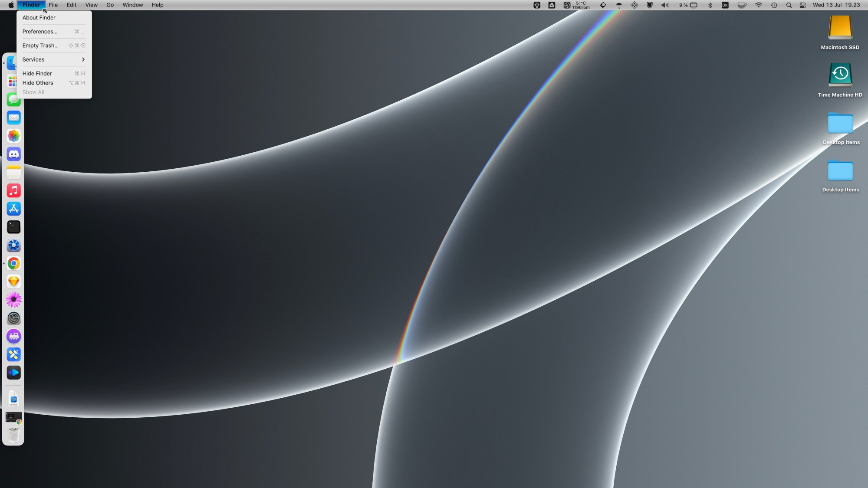This screenshot has height=488, width=868.
Task: Click the Wi-Fi status icon
Action: (x=758, y=5)
